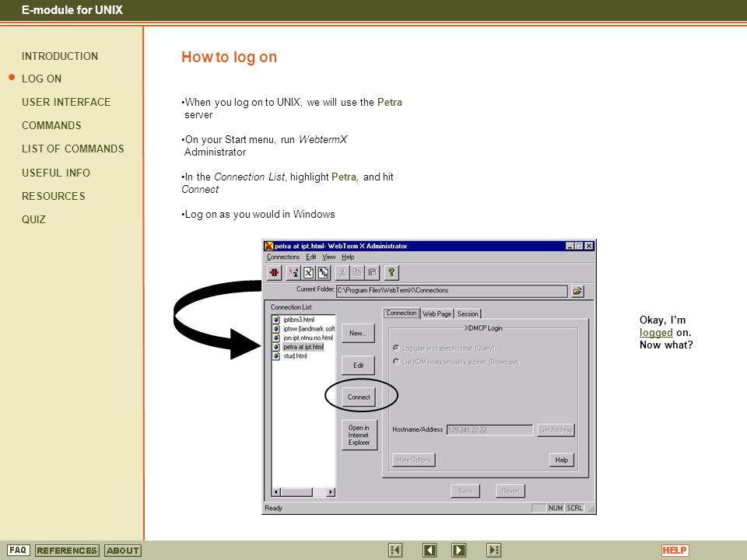Click the Help button in the XDMCP Login panel
Image resolution: width=747 pixels, height=560 pixels.
(x=561, y=460)
